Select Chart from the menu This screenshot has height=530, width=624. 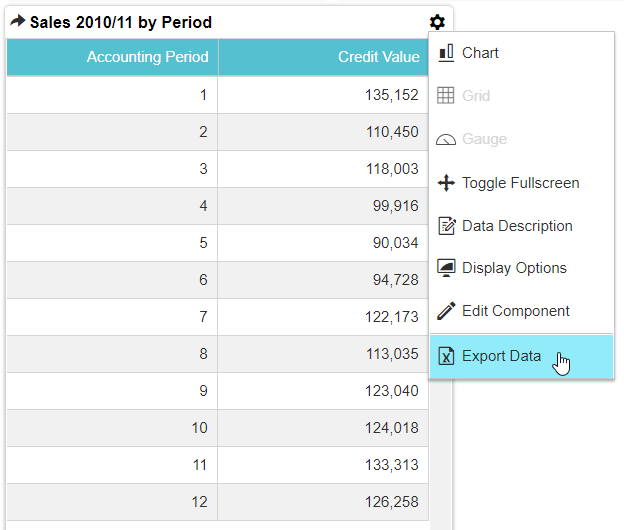tap(521, 53)
